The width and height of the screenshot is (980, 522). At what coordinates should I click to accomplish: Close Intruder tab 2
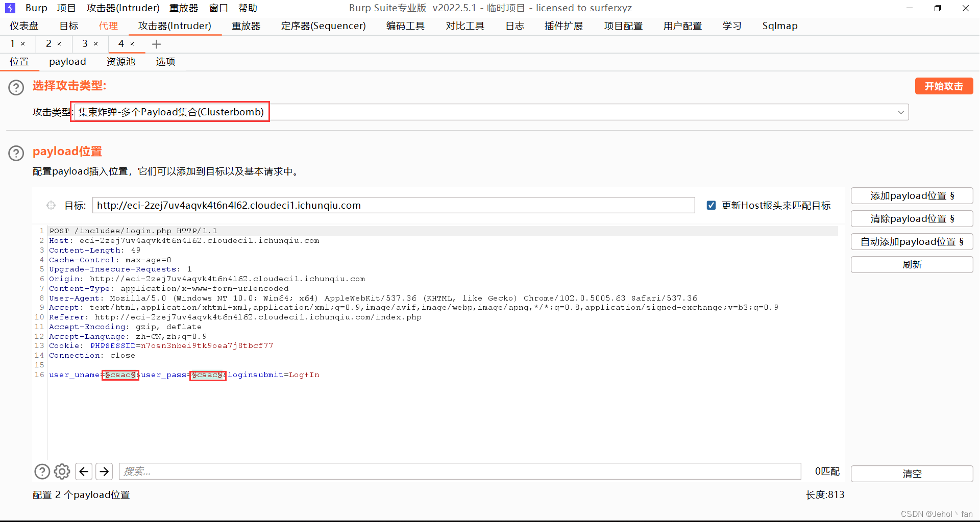click(59, 44)
